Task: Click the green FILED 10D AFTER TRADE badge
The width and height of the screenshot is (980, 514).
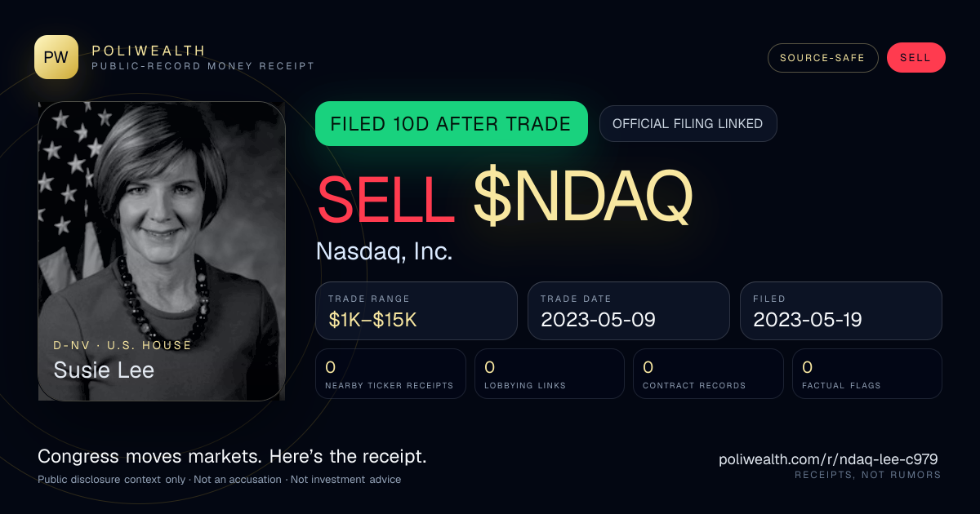Action: click(451, 124)
